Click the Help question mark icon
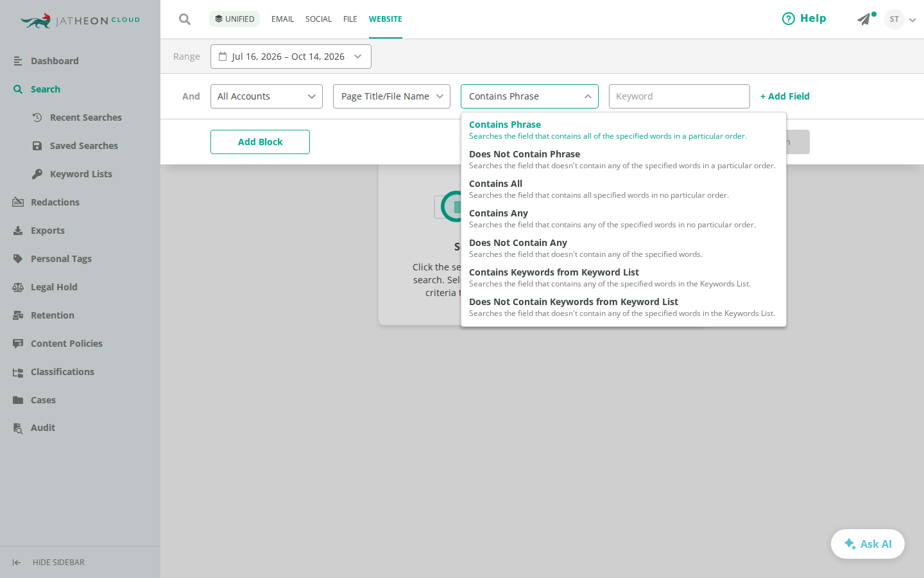Screen dimensions: 924x578 point(789,19)
